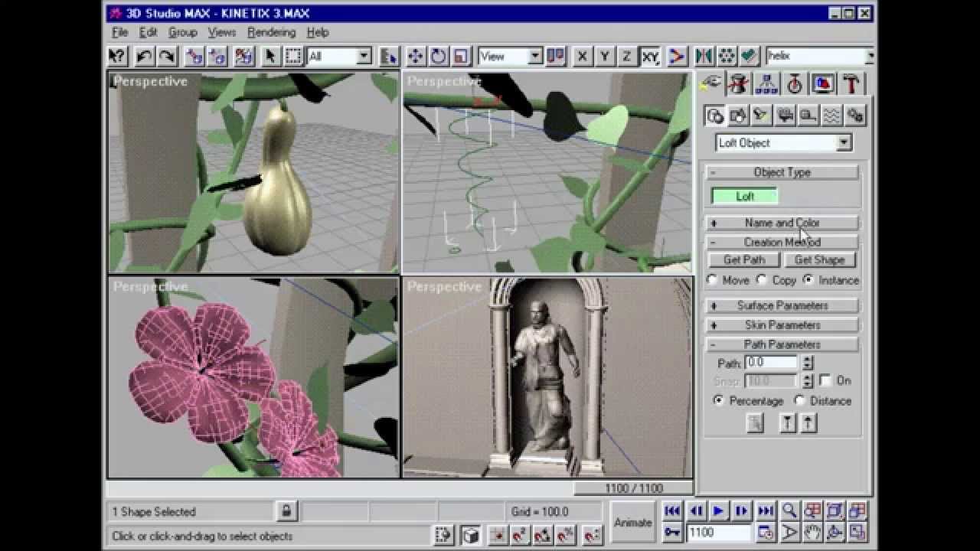980x551 pixels.
Task: Click the Animate button
Action: [x=633, y=522]
